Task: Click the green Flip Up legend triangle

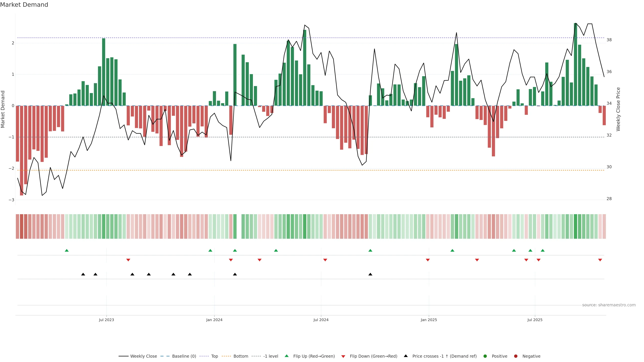Action: (287, 356)
